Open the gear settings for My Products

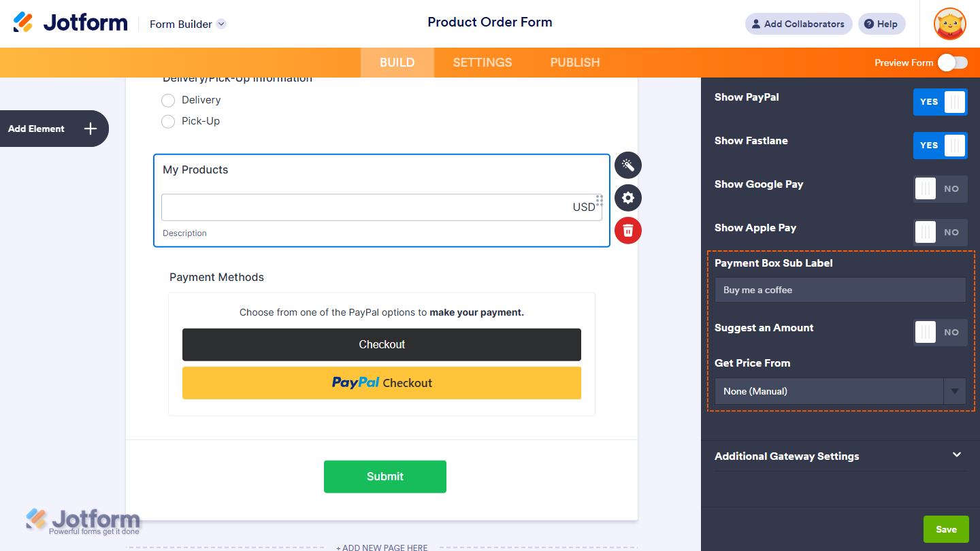[627, 198]
